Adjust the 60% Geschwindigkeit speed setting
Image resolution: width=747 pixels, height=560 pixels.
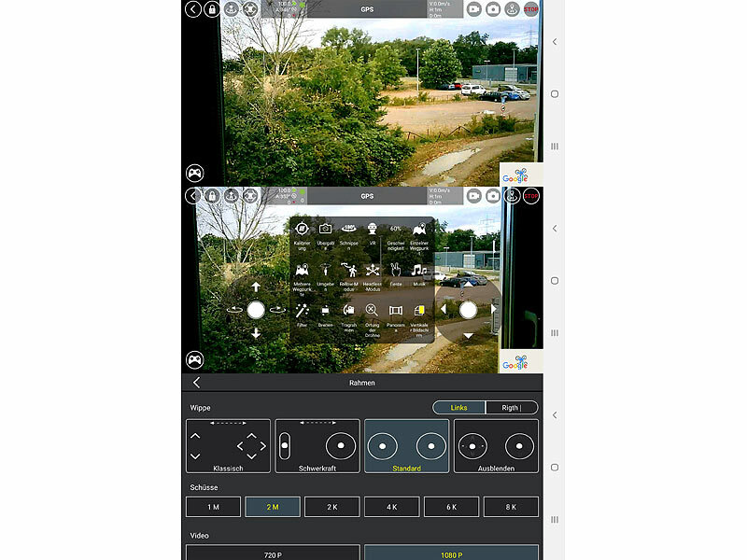(x=395, y=230)
